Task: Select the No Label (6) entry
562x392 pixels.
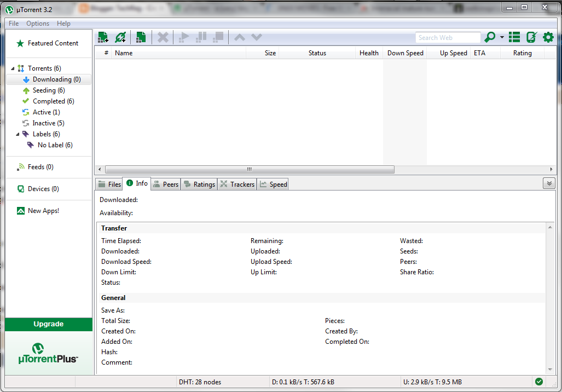Action: [x=50, y=145]
